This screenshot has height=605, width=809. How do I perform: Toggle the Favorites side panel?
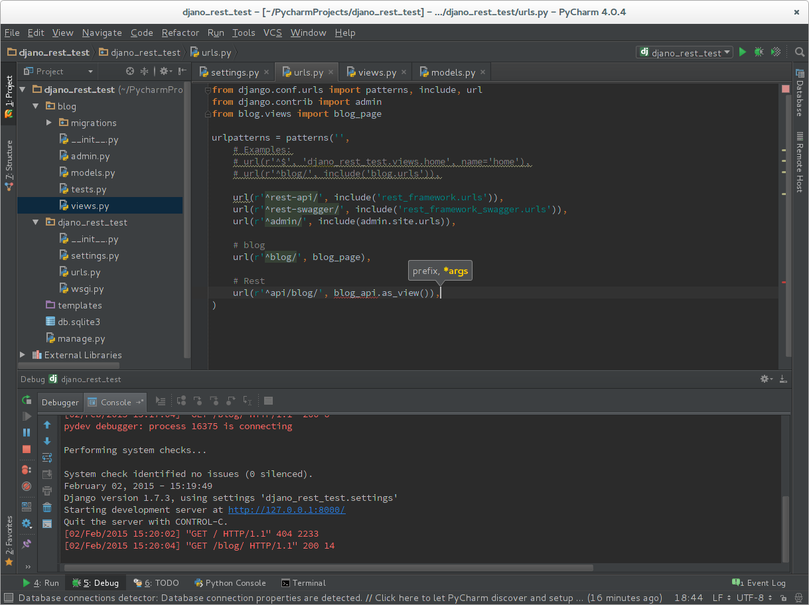[x=9, y=541]
